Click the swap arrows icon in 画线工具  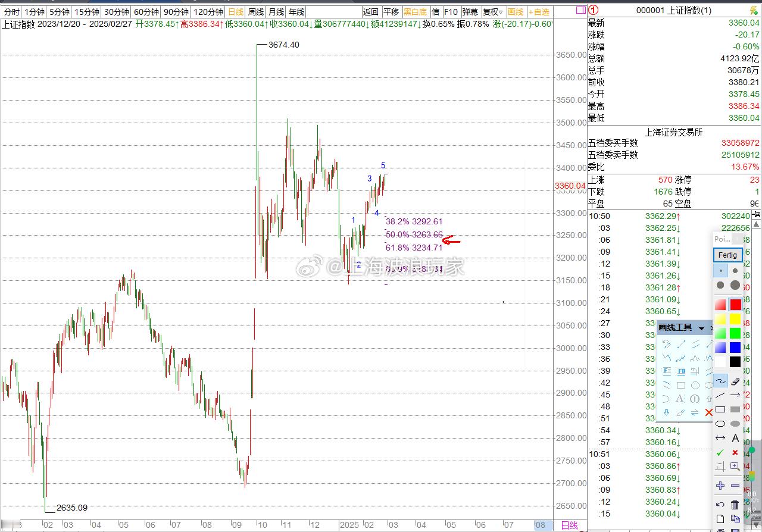pyautogui.click(x=695, y=412)
